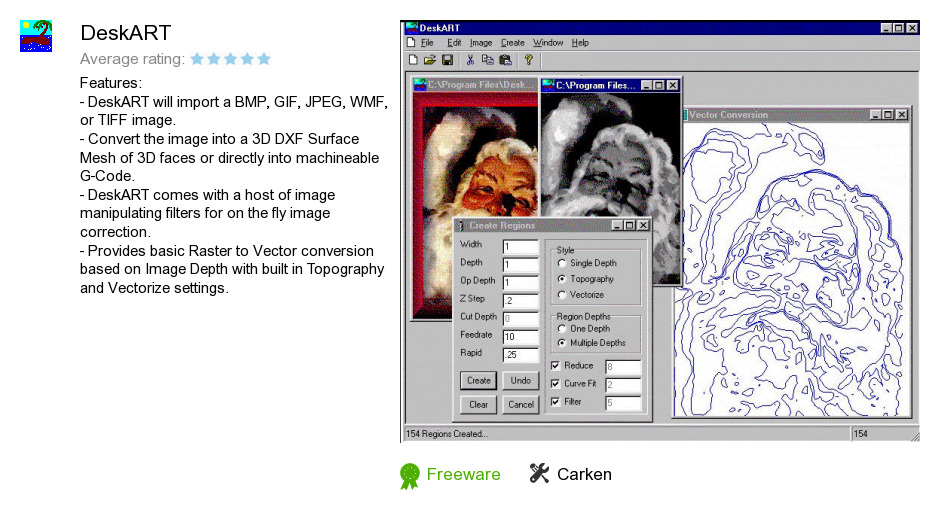Toggle the Filter checkbox
Screen dimensions: 940x520
click(556, 401)
